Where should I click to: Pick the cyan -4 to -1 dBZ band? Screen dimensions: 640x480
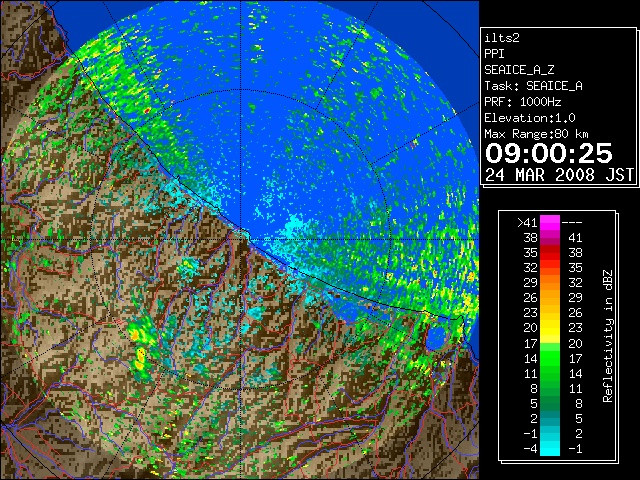coord(550,448)
